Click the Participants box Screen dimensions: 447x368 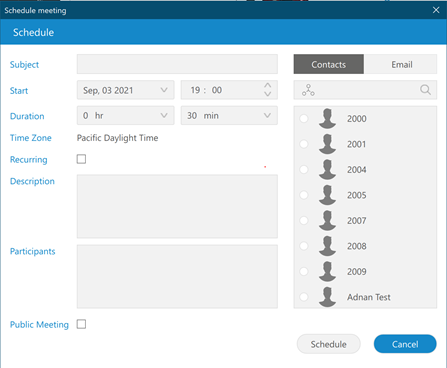coord(177,277)
